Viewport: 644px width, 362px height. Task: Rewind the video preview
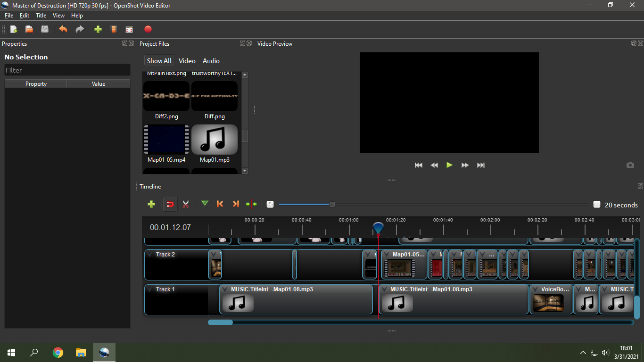pyautogui.click(x=434, y=165)
